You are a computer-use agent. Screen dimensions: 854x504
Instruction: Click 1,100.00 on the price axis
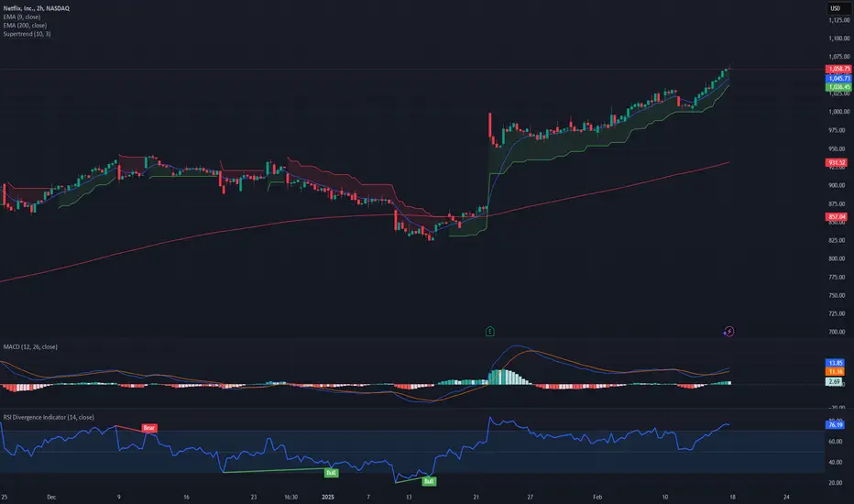838,38
